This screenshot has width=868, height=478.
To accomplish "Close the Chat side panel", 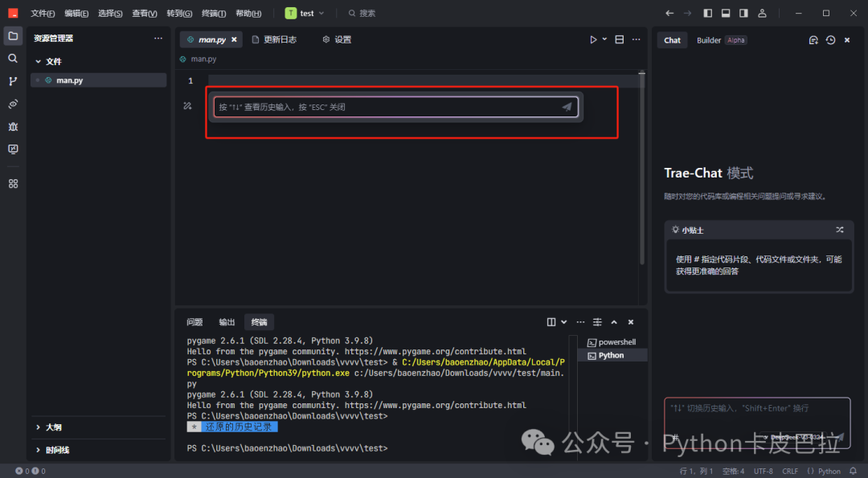I will 847,40.
